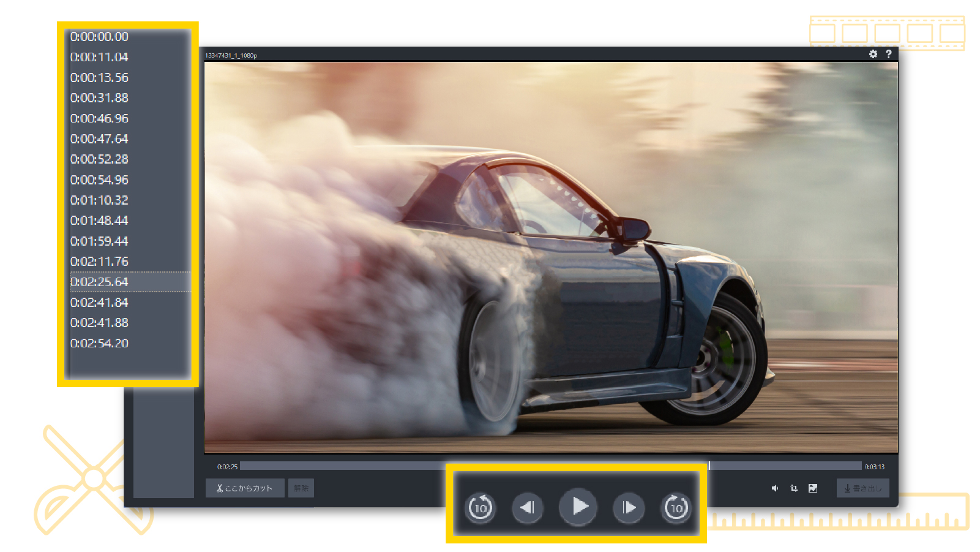The image size is (980, 552).
Task: Click the snapshot image icon
Action: pos(813,488)
